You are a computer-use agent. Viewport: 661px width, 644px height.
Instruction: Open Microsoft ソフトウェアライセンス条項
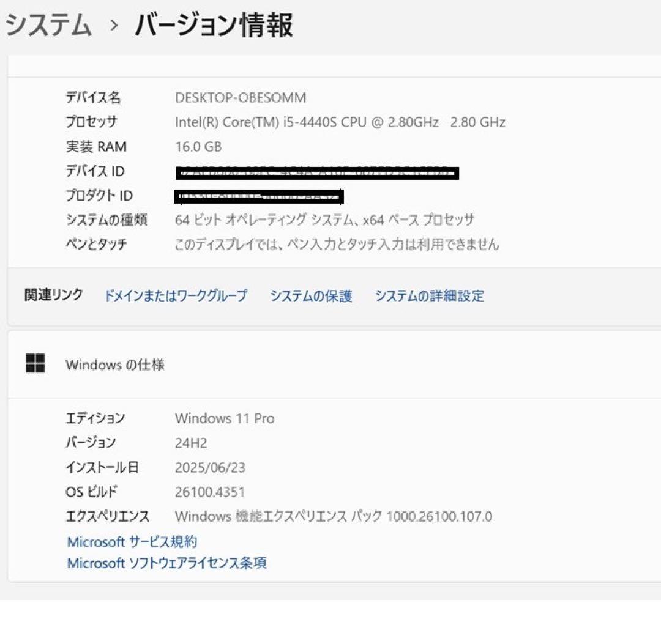click(x=166, y=563)
